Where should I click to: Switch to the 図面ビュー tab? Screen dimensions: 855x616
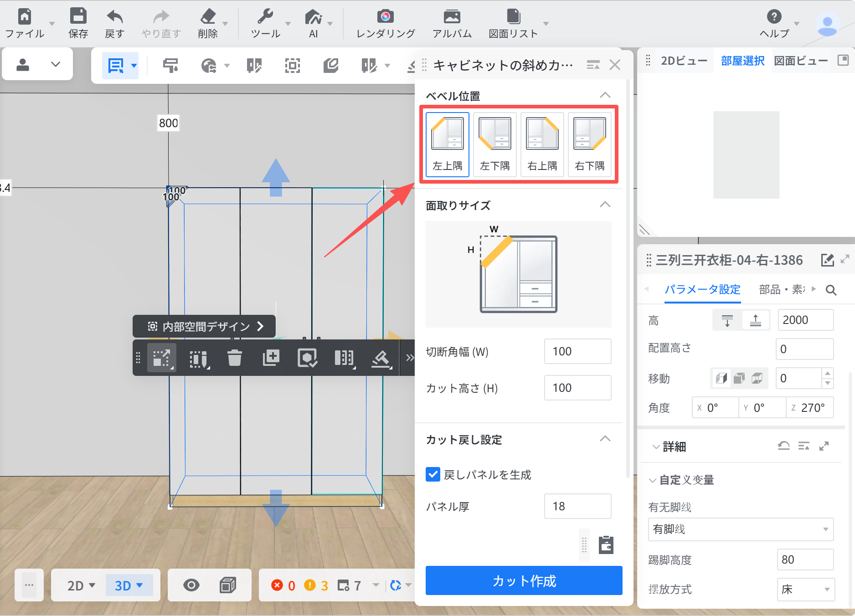[x=801, y=61]
